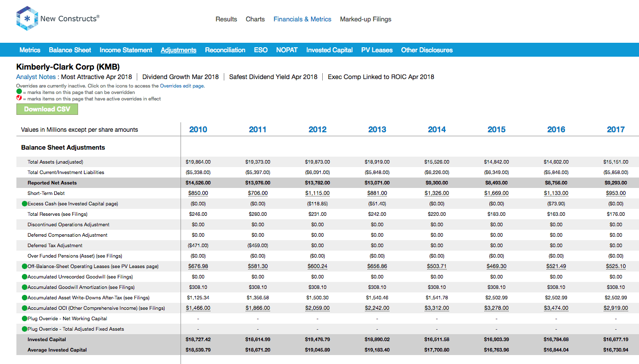
Task: Click the 2012 column header
Action: click(317, 130)
